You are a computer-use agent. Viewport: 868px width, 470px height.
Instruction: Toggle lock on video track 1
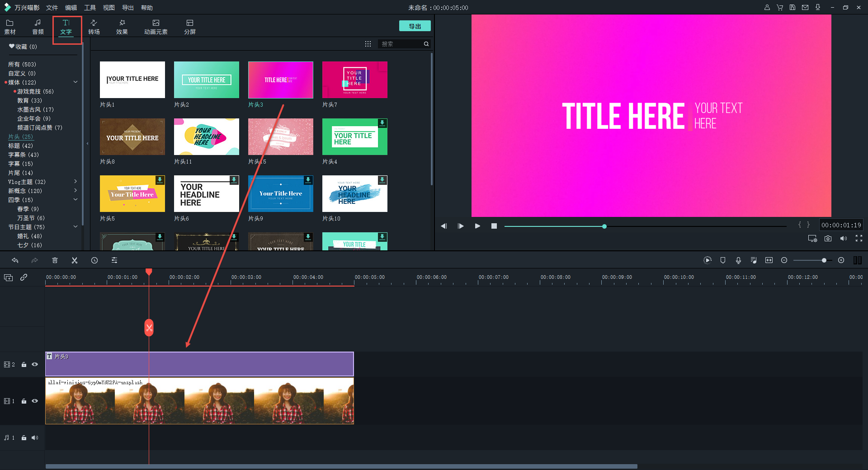click(x=24, y=401)
